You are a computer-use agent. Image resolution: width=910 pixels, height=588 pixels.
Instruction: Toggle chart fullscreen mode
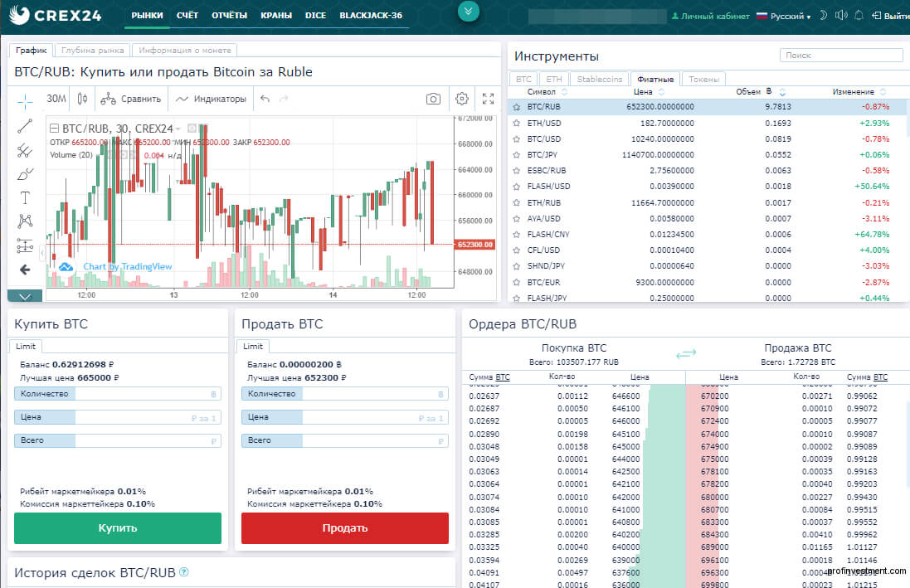(x=488, y=99)
